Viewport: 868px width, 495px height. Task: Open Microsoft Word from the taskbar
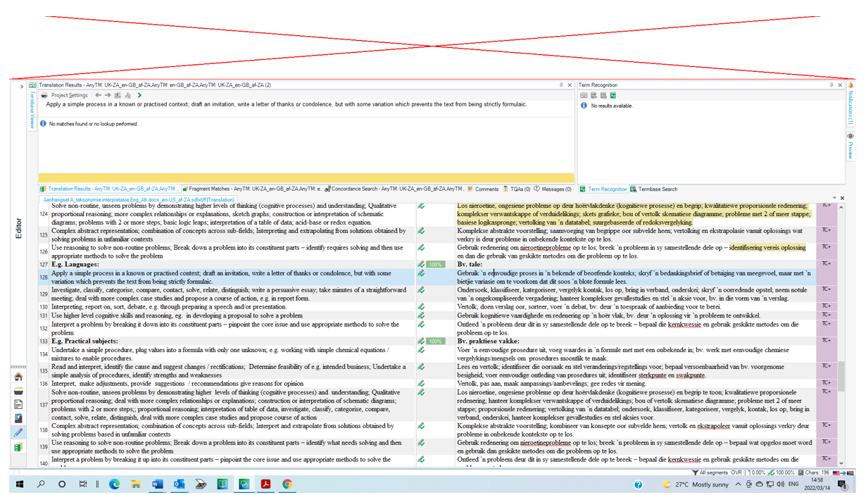(157, 484)
